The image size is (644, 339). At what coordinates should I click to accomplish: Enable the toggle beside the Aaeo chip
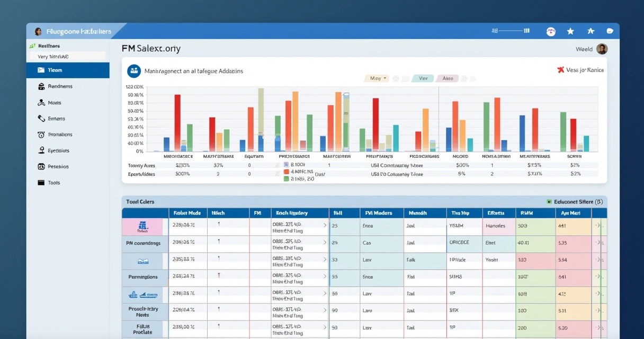point(469,78)
